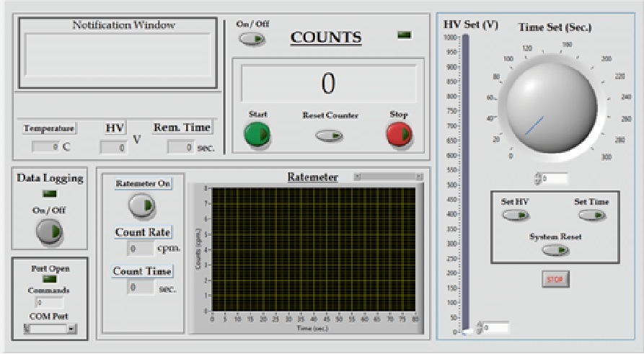This screenshot has width=644, height=354.
Task: Click the red STOP button below System Reset
Action: click(x=555, y=279)
